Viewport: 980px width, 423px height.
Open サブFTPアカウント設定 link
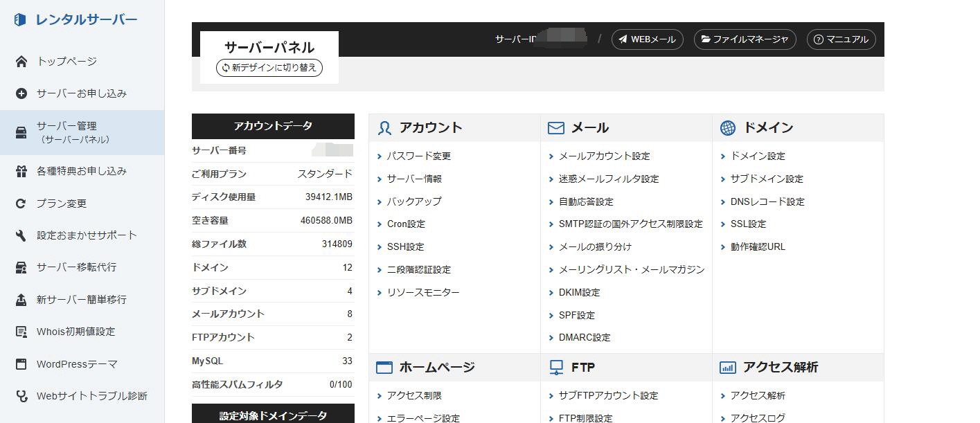coord(608,396)
